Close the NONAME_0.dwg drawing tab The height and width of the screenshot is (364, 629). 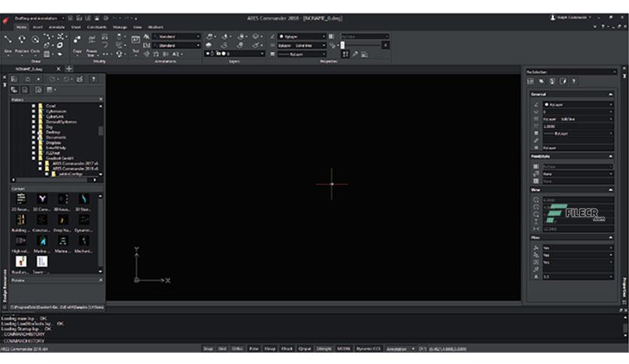click(58, 68)
